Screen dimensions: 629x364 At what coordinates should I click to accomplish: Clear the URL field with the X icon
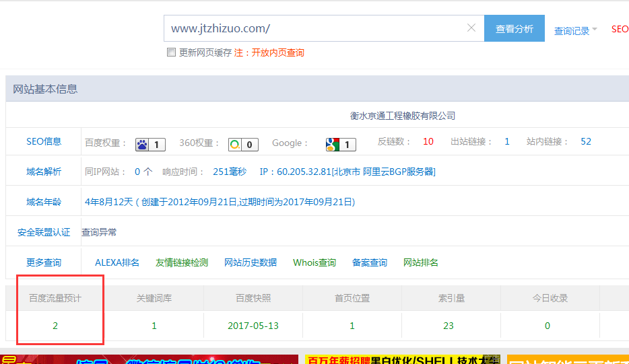tap(471, 28)
